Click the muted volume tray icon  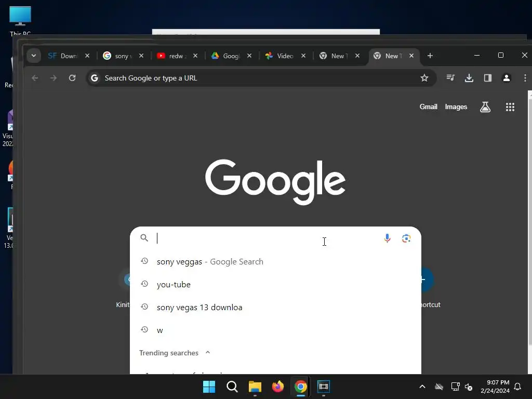click(x=469, y=387)
